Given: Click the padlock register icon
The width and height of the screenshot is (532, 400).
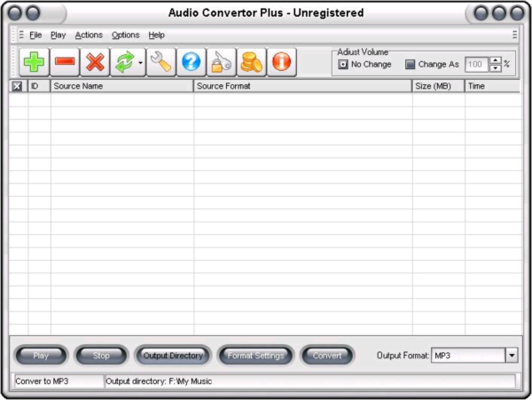Looking at the screenshot, I should (x=222, y=62).
